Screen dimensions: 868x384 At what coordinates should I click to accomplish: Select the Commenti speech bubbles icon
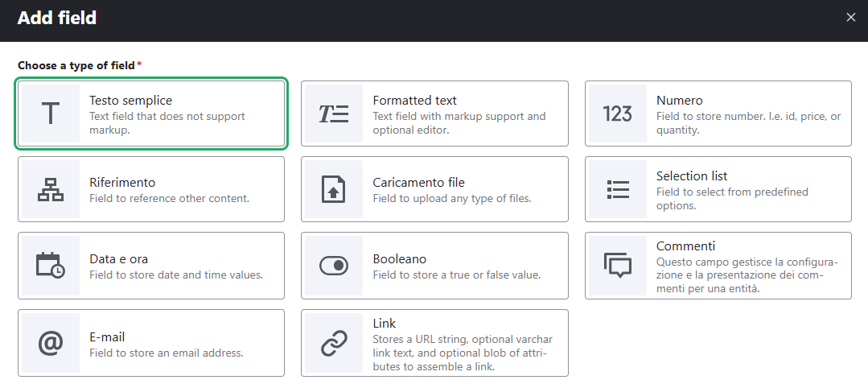tap(617, 266)
